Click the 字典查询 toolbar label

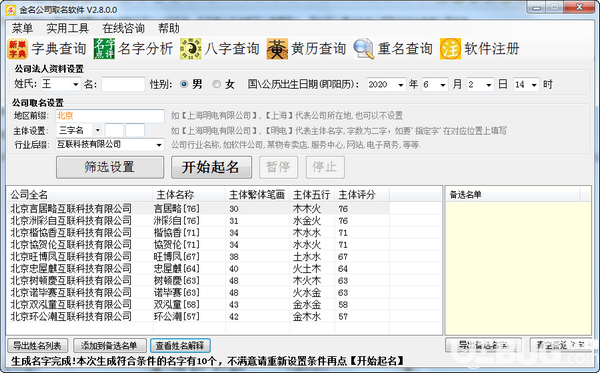pyautogui.click(x=59, y=49)
